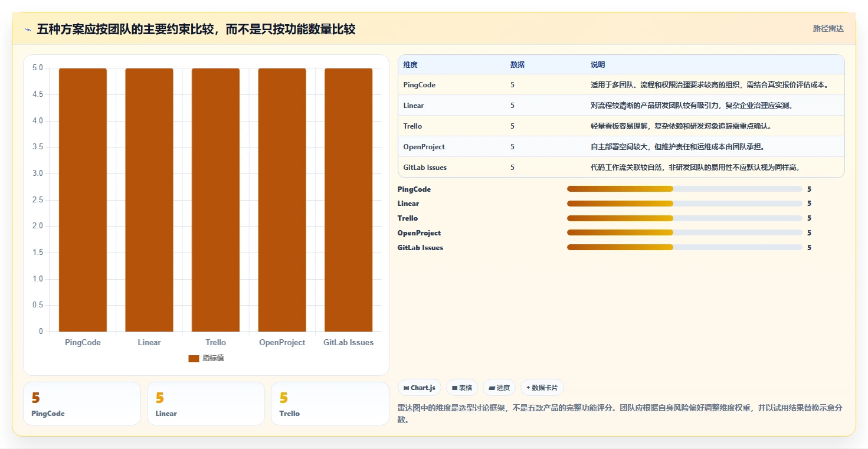Click the Trello progress bar

click(x=684, y=218)
